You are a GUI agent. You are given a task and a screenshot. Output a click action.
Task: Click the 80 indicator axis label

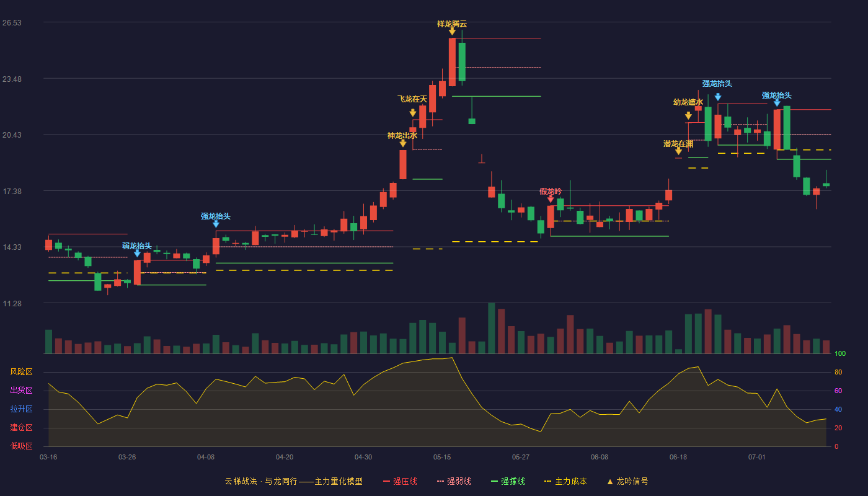[838, 372]
